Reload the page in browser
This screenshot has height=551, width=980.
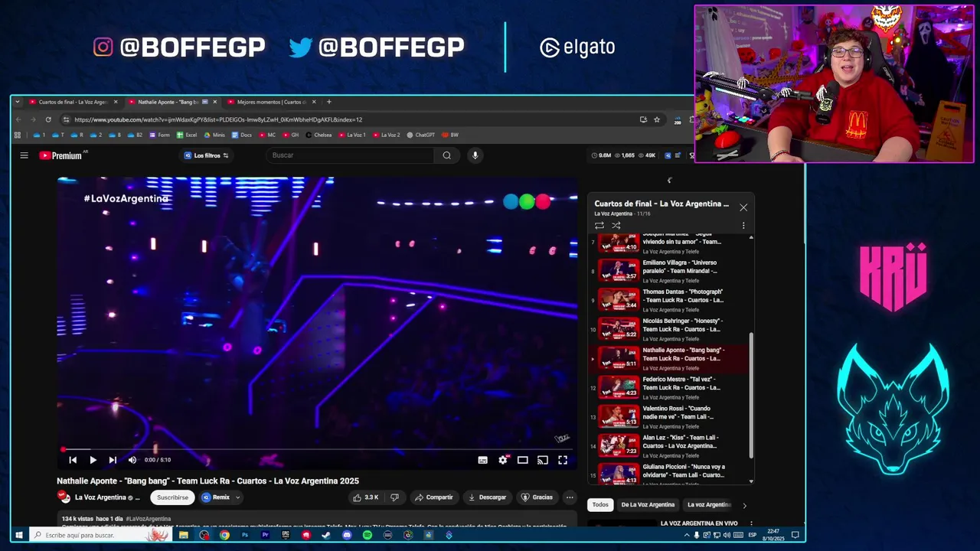tap(48, 119)
